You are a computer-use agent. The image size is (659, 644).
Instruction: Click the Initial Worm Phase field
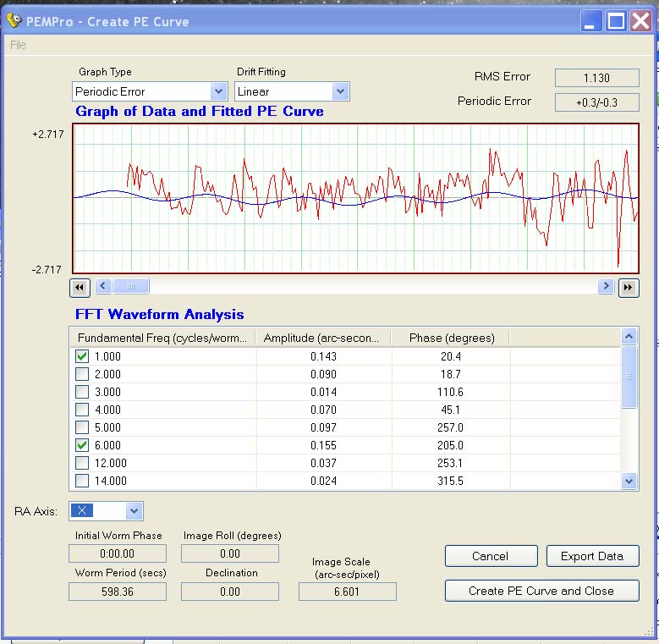pyautogui.click(x=118, y=553)
